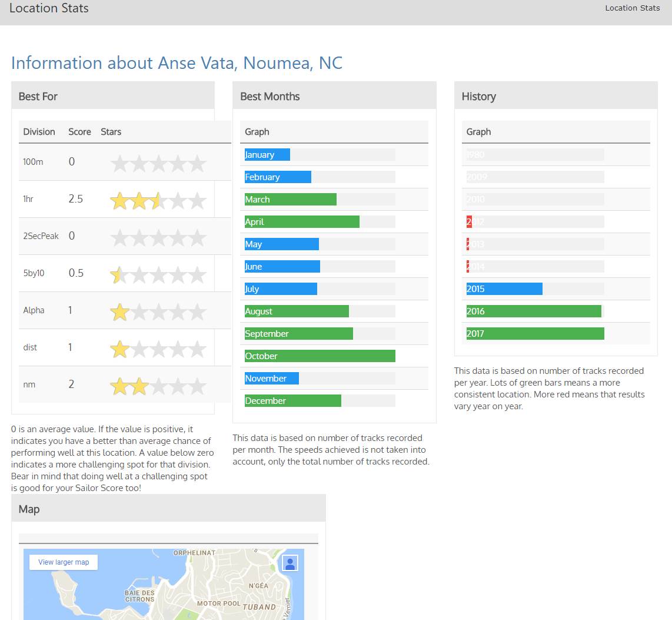Click the empty stars in the 2SecPeak row
This screenshot has height=620, width=672.
[x=158, y=238]
